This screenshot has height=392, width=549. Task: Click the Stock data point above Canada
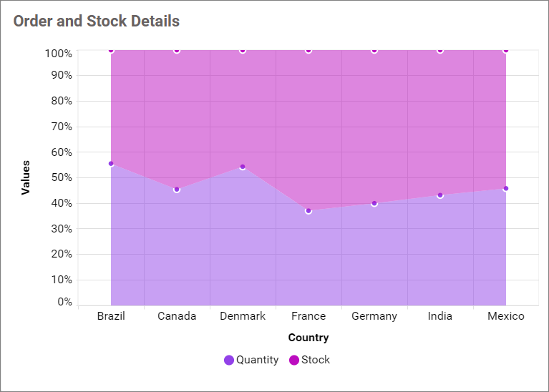tap(177, 51)
